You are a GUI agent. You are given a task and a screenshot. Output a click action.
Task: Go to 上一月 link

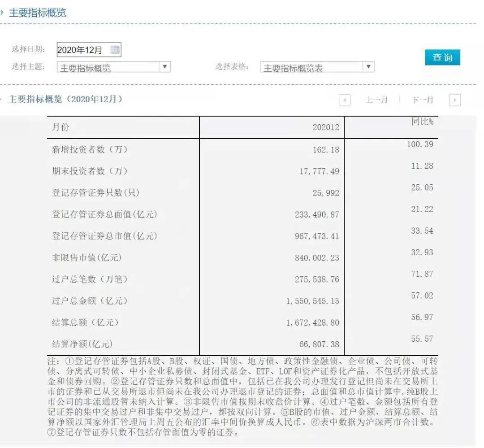coord(376,100)
